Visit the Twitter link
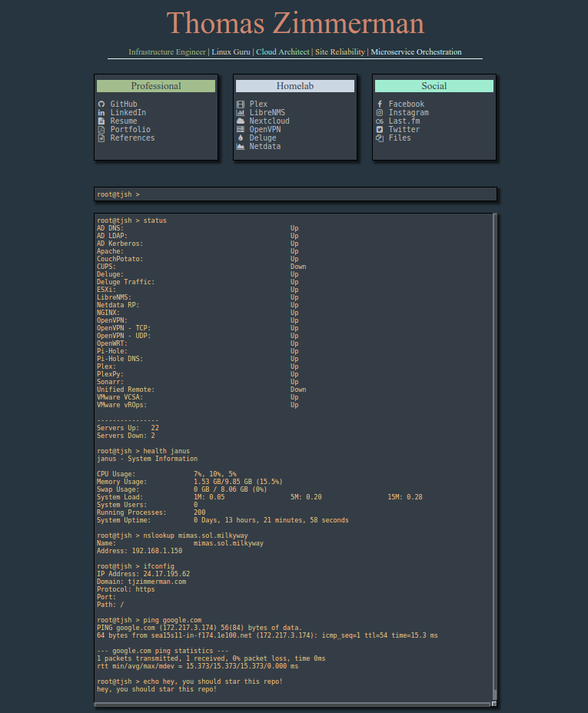 [404, 130]
